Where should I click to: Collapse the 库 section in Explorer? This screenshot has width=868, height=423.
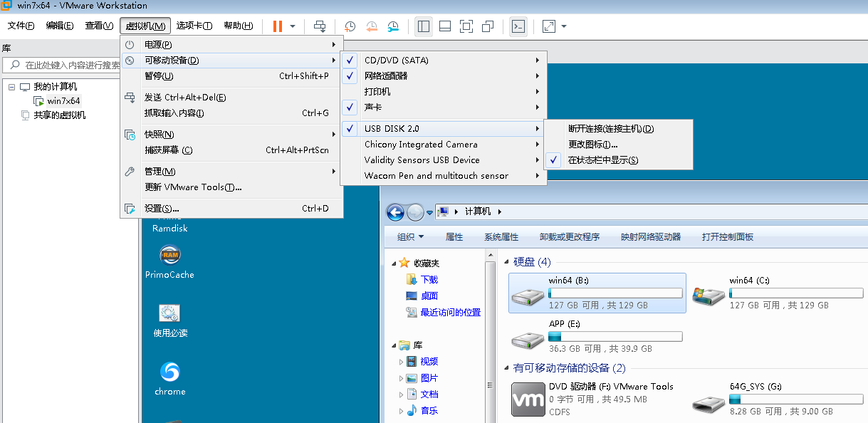click(394, 345)
